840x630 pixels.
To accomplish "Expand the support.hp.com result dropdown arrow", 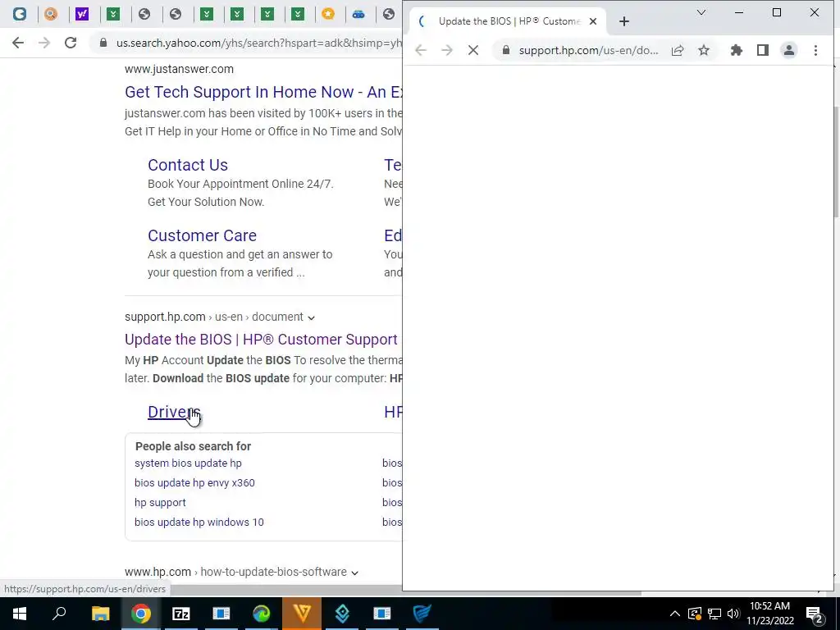I will click(x=311, y=317).
